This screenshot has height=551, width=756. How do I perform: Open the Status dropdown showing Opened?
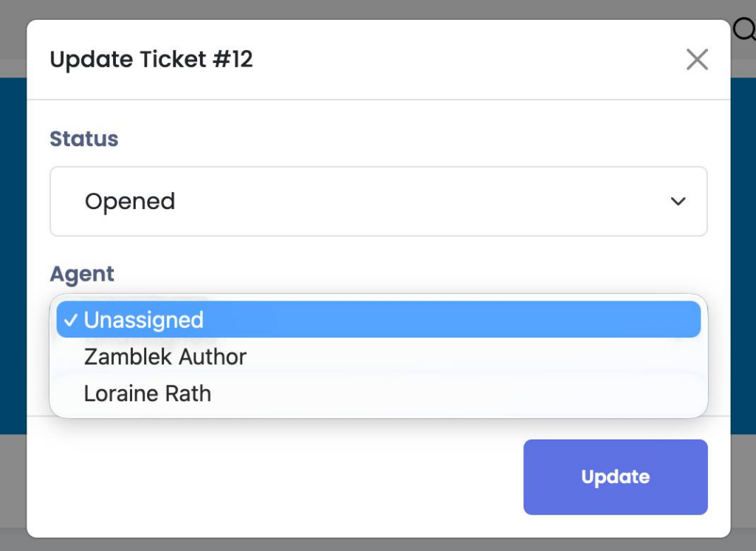[x=378, y=202]
